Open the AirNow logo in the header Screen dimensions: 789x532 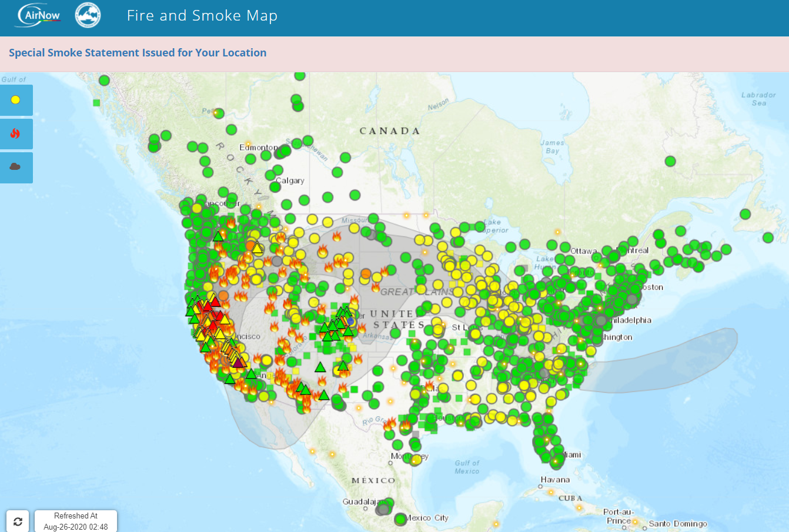[x=36, y=15]
